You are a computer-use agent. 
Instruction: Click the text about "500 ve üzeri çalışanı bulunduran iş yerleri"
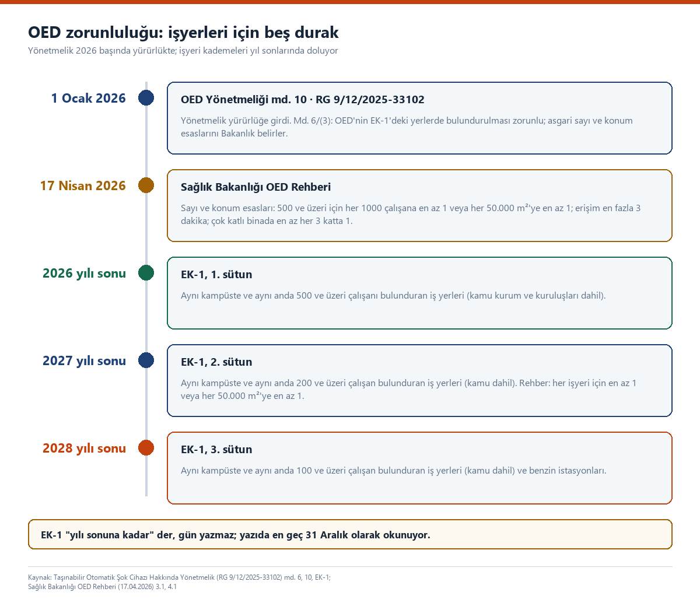[x=393, y=295]
